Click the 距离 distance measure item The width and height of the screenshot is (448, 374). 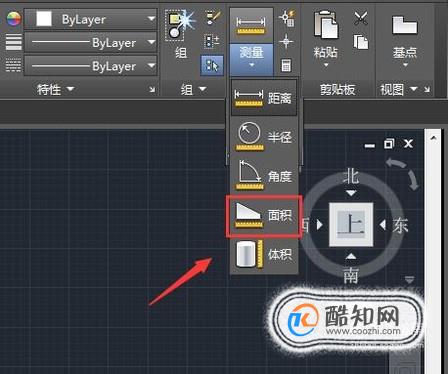coord(264,97)
